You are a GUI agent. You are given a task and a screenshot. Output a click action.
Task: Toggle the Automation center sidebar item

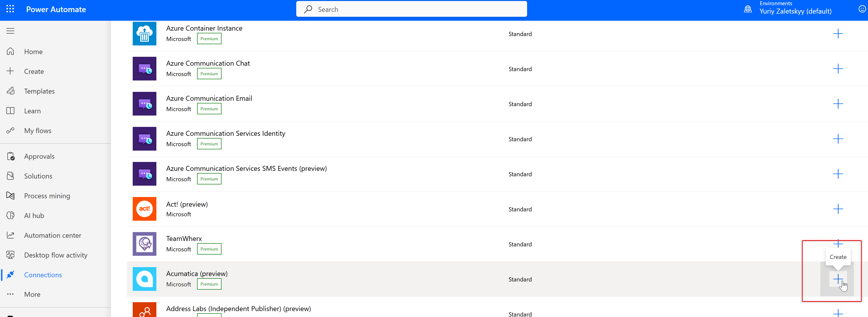coord(52,235)
